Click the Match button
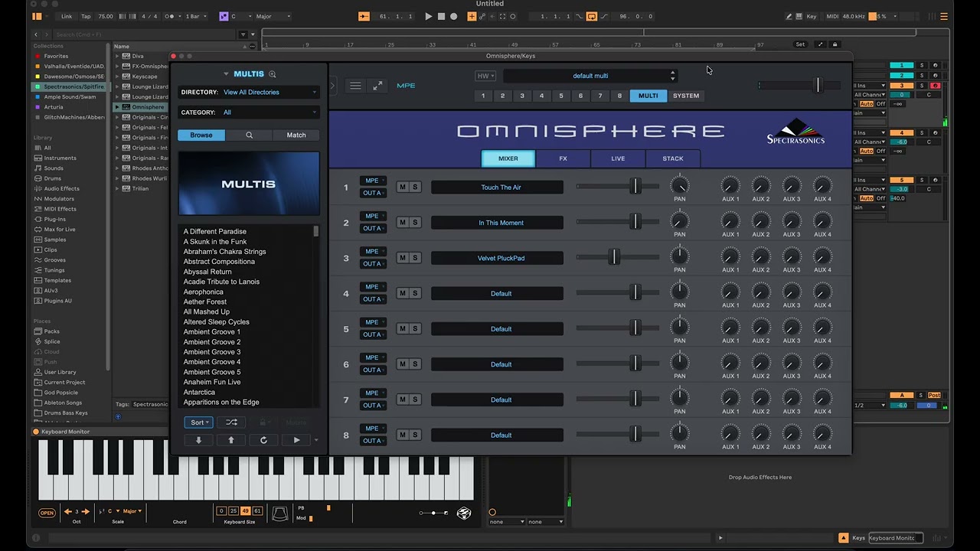The height and width of the screenshot is (551, 980). [x=296, y=135]
